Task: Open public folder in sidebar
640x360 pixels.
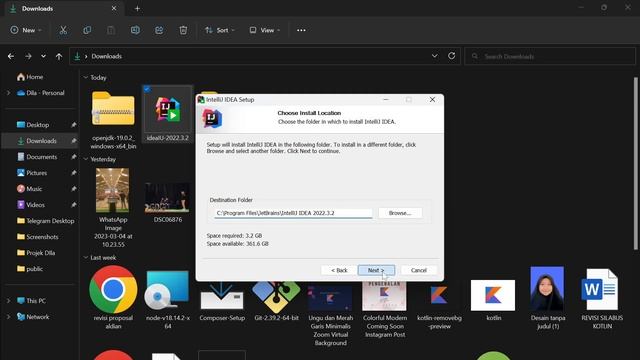Action: [30, 269]
